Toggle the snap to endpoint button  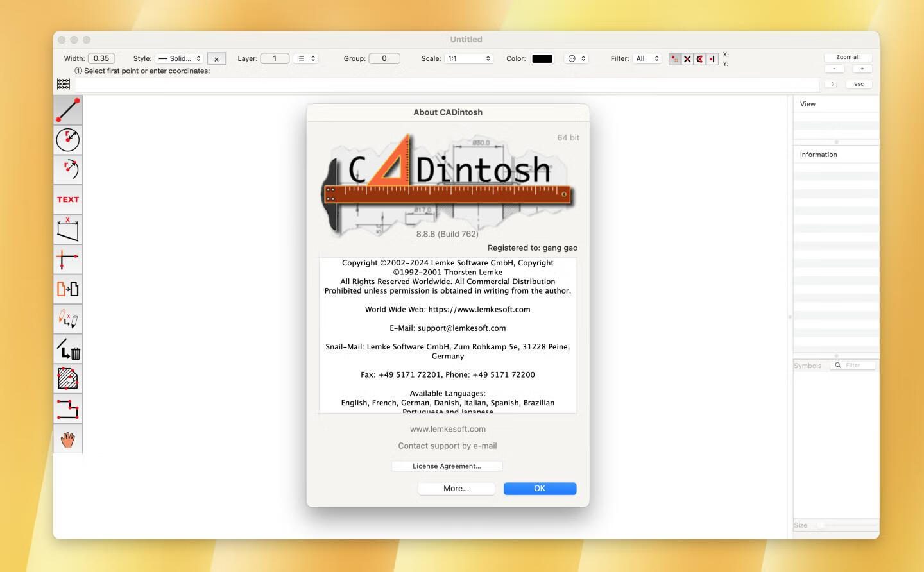pyautogui.click(x=674, y=59)
